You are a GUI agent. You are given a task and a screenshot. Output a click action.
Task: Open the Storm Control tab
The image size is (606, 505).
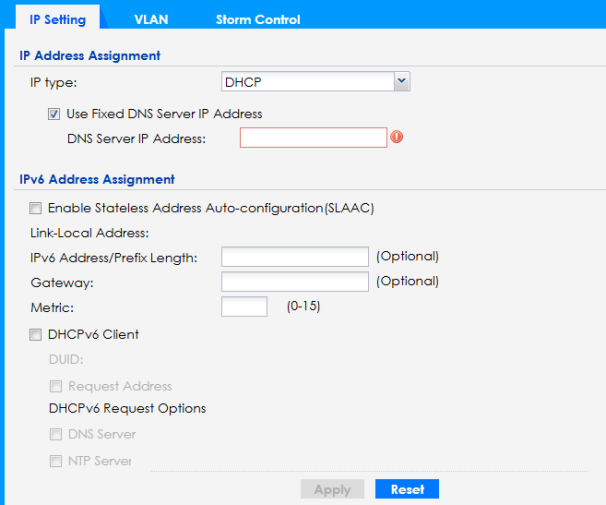tap(257, 19)
